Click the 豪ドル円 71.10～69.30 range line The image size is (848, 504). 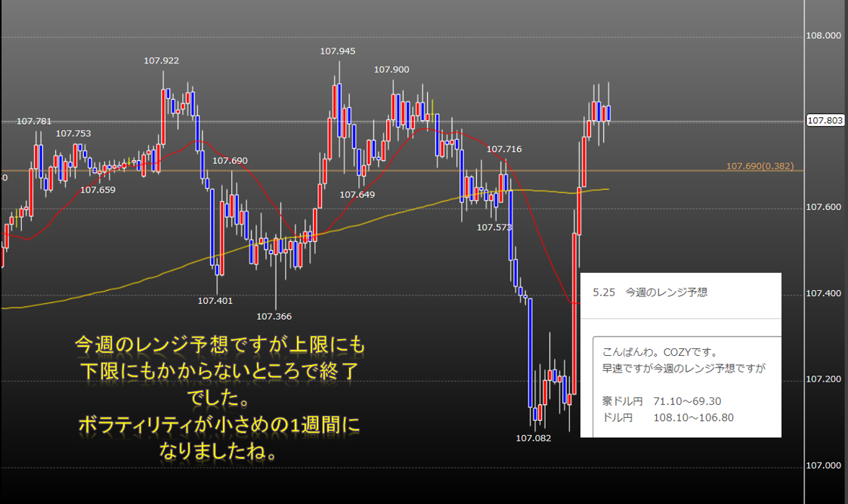coord(661,401)
